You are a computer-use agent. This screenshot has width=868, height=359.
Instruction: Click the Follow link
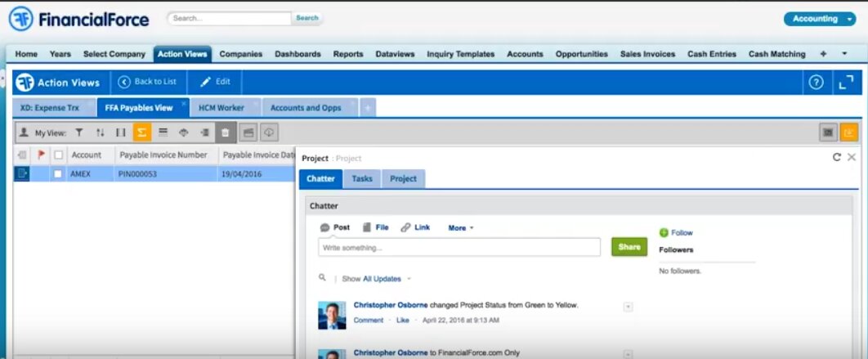pos(682,233)
